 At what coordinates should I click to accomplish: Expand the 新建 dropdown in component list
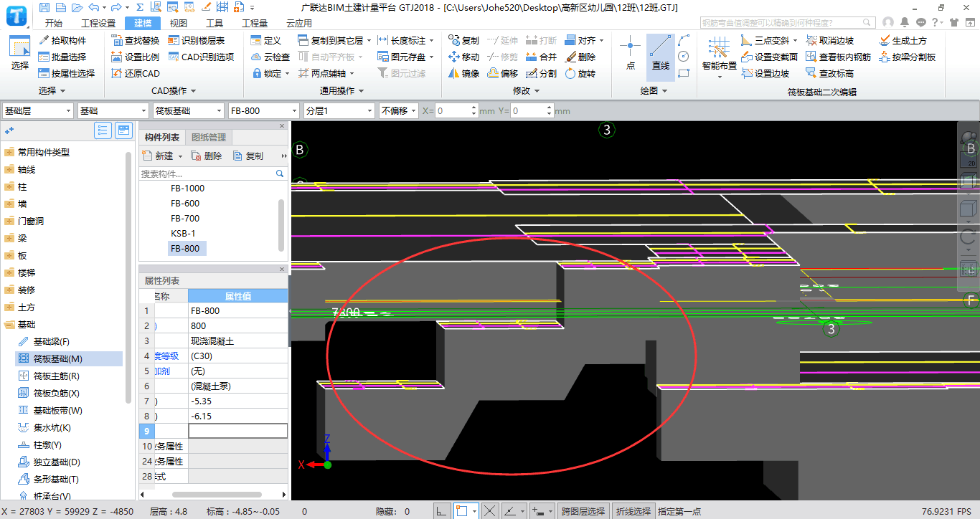(180, 156)
